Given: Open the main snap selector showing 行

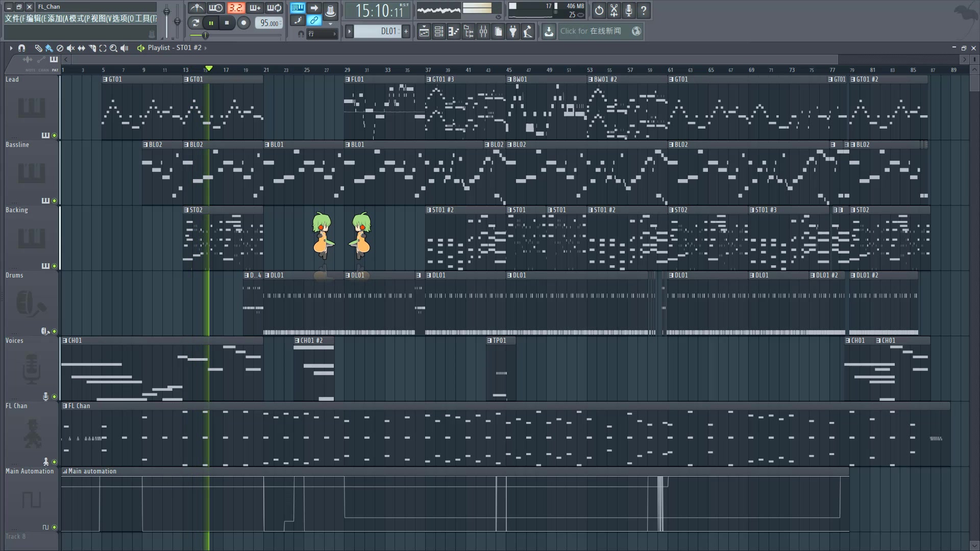Looking at the screenshot, I should coord(322,34).
